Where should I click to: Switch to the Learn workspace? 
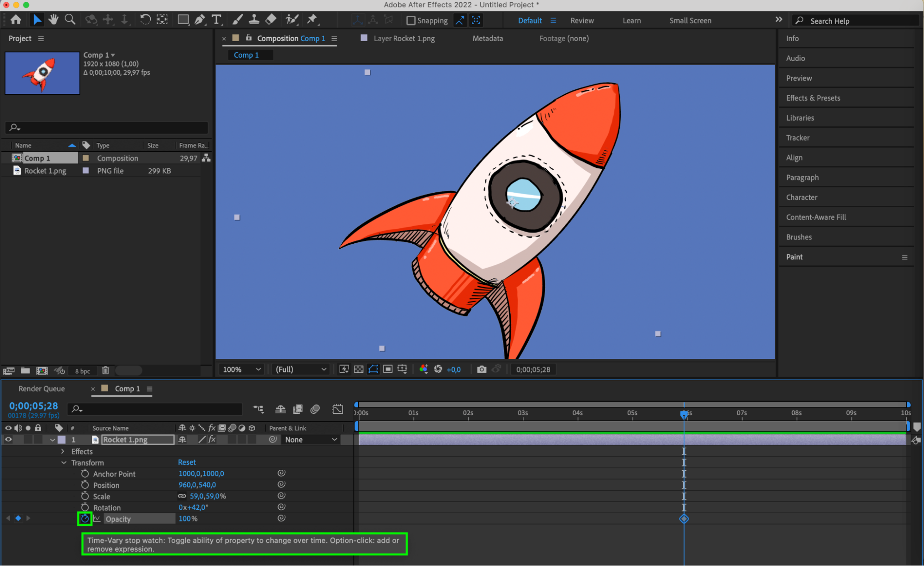click(x=631, y=20)
